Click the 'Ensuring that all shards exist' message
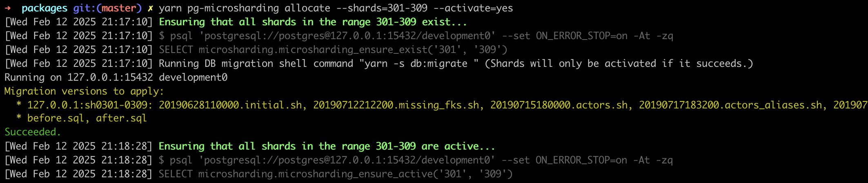 click(313, 22)
